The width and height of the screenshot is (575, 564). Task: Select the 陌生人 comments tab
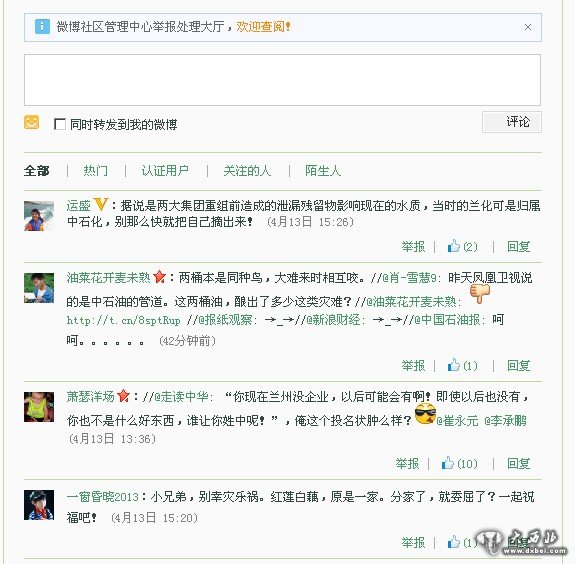point(323,171)
